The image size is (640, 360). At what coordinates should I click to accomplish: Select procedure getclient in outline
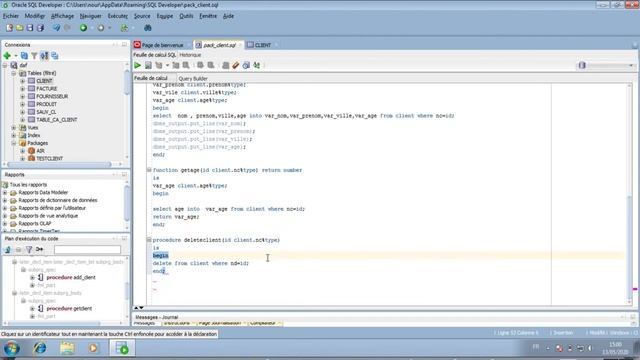69,309
